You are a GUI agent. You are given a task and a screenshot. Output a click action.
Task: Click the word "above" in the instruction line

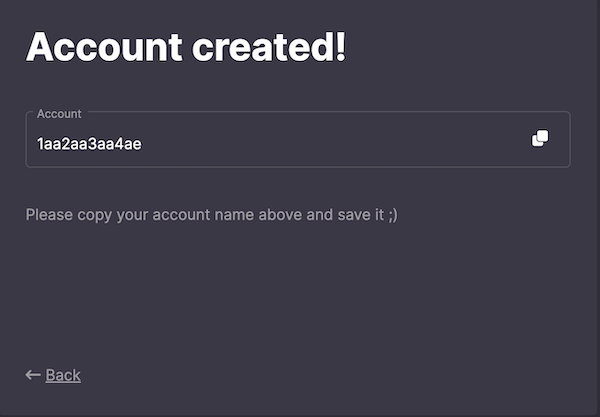pos(280,215)
